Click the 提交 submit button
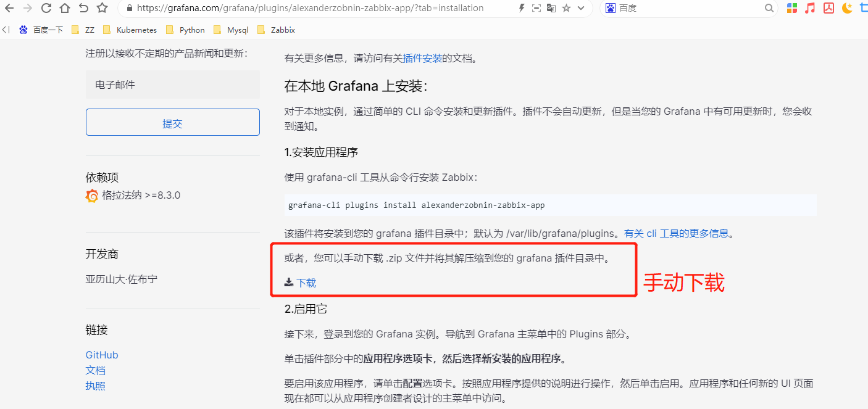The height and width of the screenshot is (409, 868). click(172, 122)
